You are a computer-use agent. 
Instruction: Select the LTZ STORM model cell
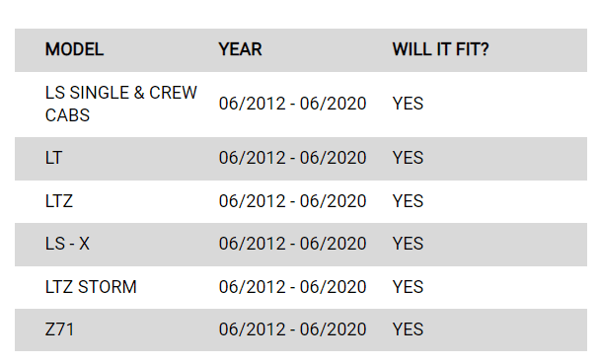click(x=91, y=287)
